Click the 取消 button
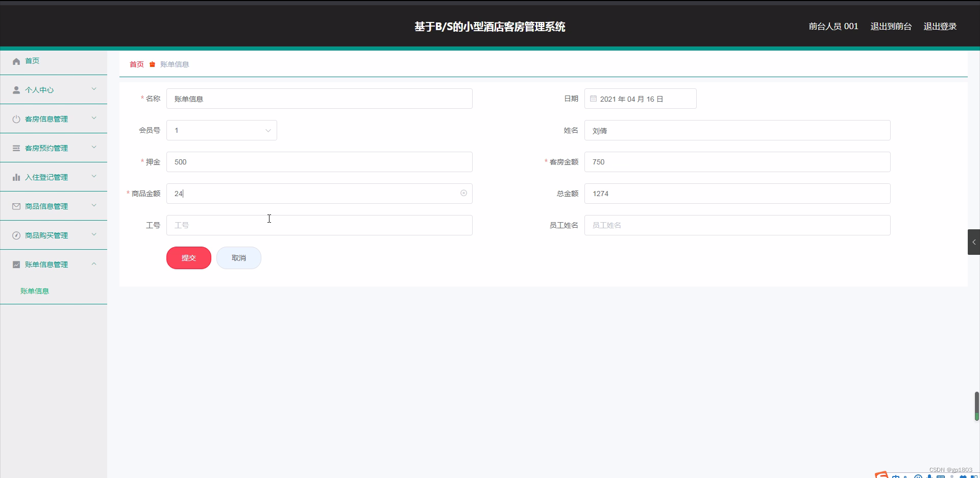 click(239, 258)
